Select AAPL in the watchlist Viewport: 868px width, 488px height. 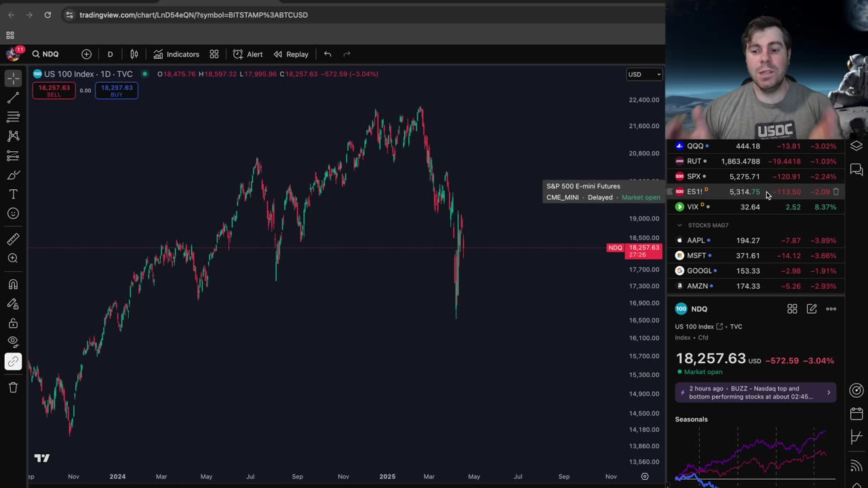pyautogui.click(x=756, y=241)
